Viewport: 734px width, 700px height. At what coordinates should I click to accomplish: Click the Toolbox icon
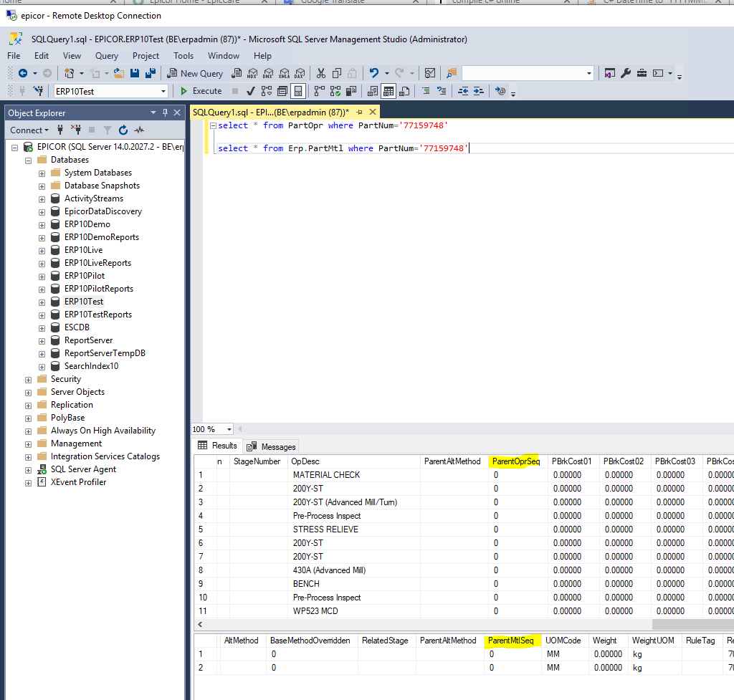point(642,73)
